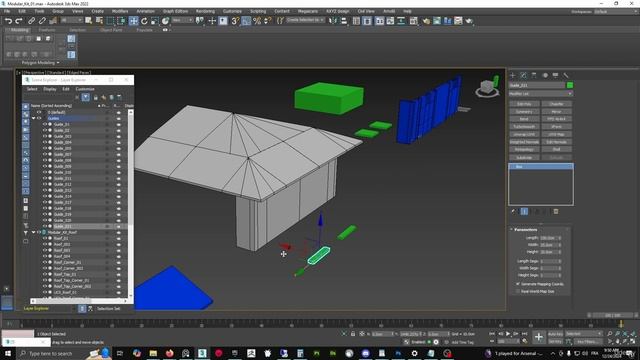This screenshot has height=360, width=640.
Task: Open reference coordinate system dropdown
Action: (182, 20)
